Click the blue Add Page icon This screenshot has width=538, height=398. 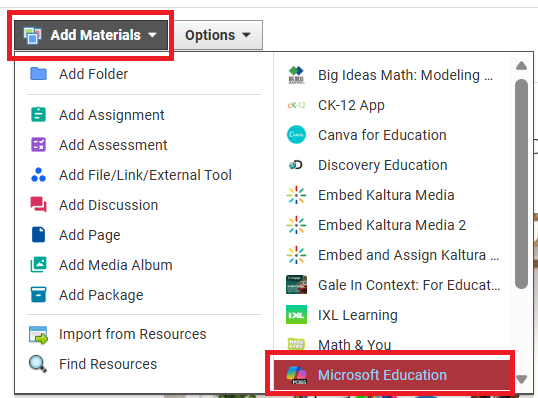38,235
